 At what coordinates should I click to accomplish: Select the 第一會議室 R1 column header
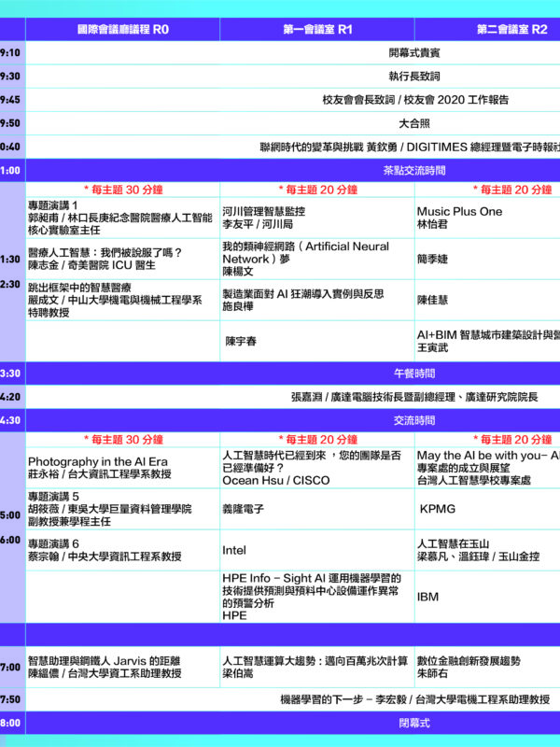(317, 29)
